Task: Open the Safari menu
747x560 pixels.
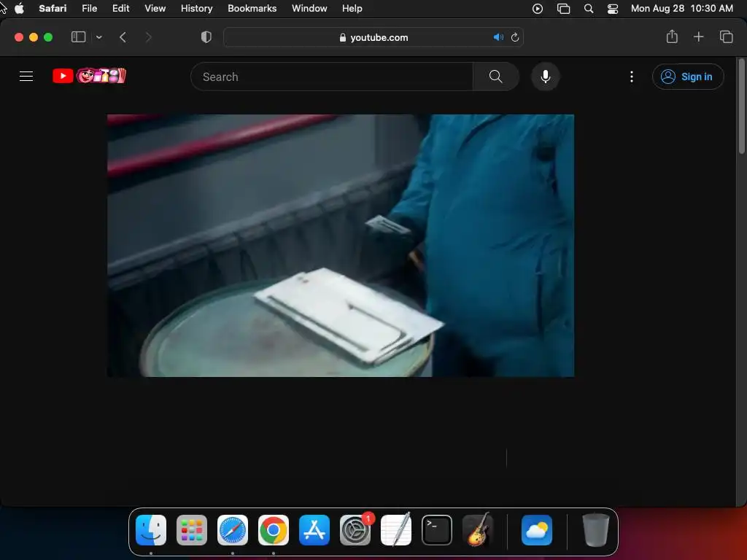Action: pyautogui.click(x=53, y=9)
